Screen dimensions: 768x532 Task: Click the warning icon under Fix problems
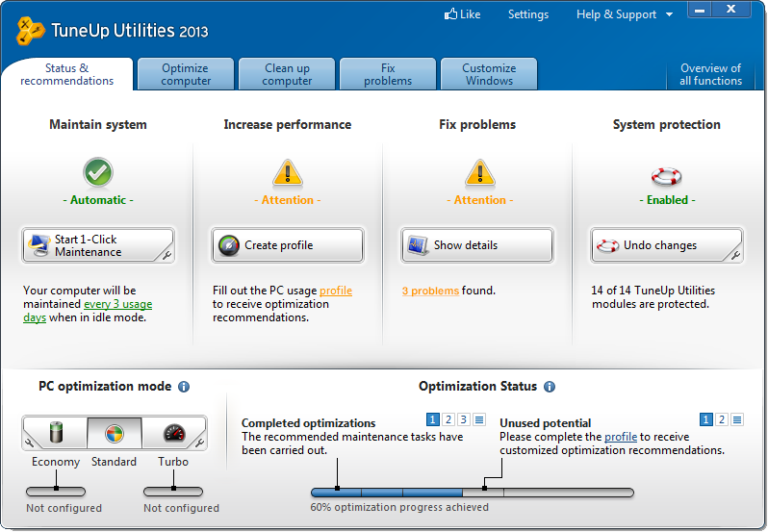pos(480,173)
